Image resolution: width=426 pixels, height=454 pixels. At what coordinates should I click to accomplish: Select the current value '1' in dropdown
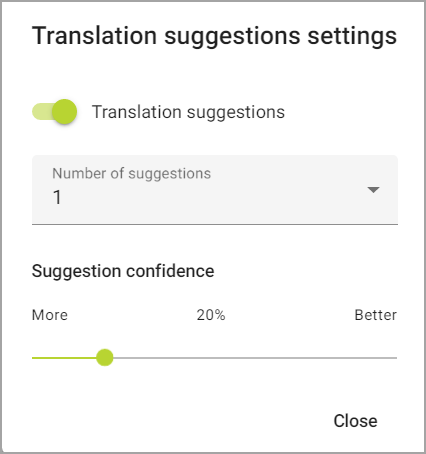pos(57,197)
